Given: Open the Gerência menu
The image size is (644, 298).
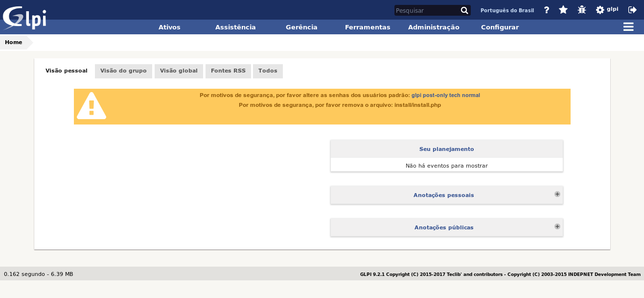Looking at the screenshot, I should (301, 27).
